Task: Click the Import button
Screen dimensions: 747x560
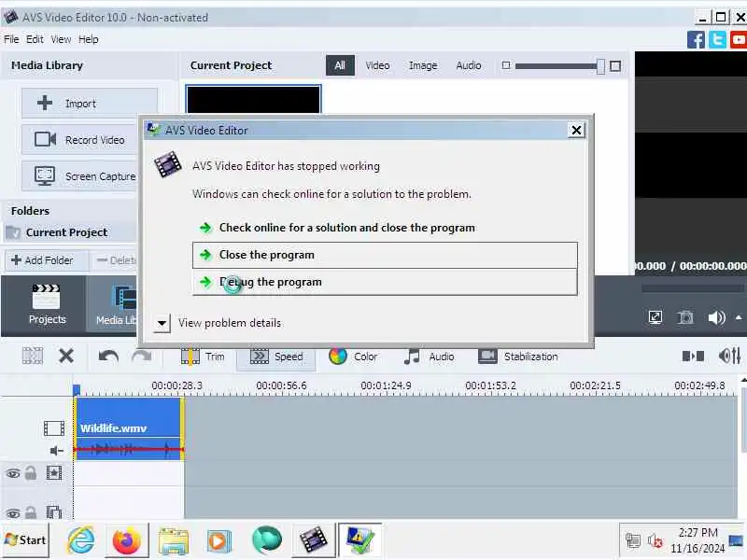Action: [x=90, y=103]
